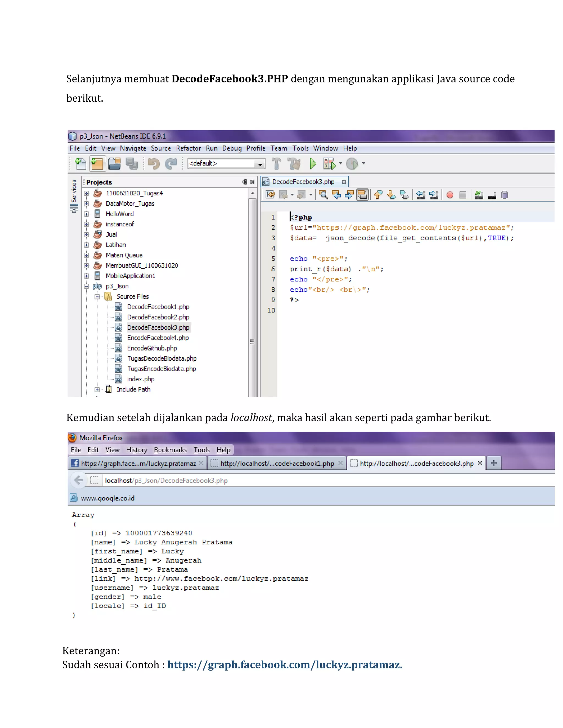Open the Firefox History menu
This screenshot has width=563, height=728.
coord(136,450)
